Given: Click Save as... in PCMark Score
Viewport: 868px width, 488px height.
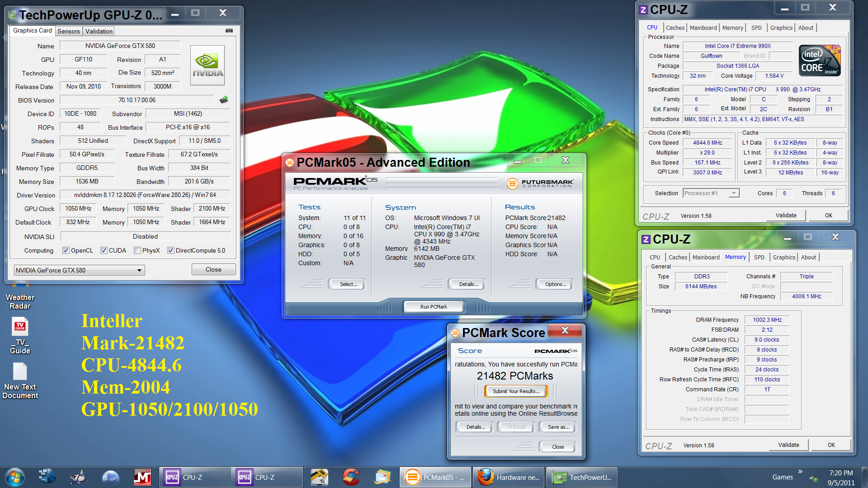Looking at the screenshot, I should (558, 427).
